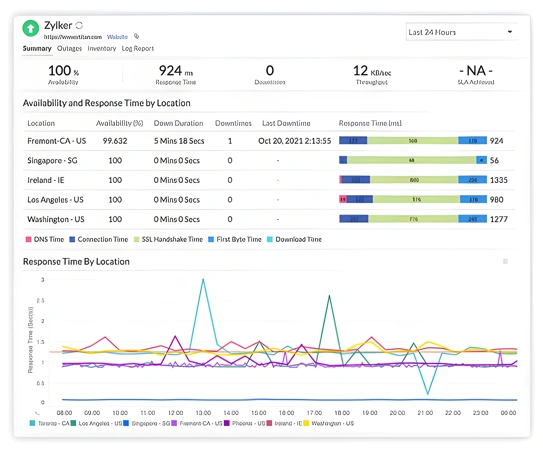543x450 pixels.
Task: Click Los Angeles response time bar showing 980
Action: (x=413, y=200)
